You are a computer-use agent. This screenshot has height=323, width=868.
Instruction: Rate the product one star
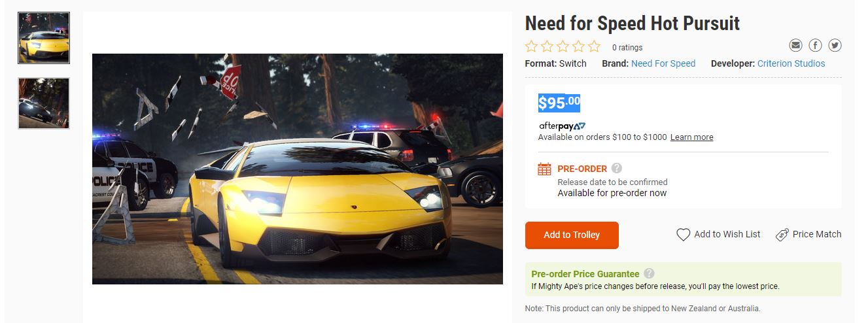tap(531, 46)
